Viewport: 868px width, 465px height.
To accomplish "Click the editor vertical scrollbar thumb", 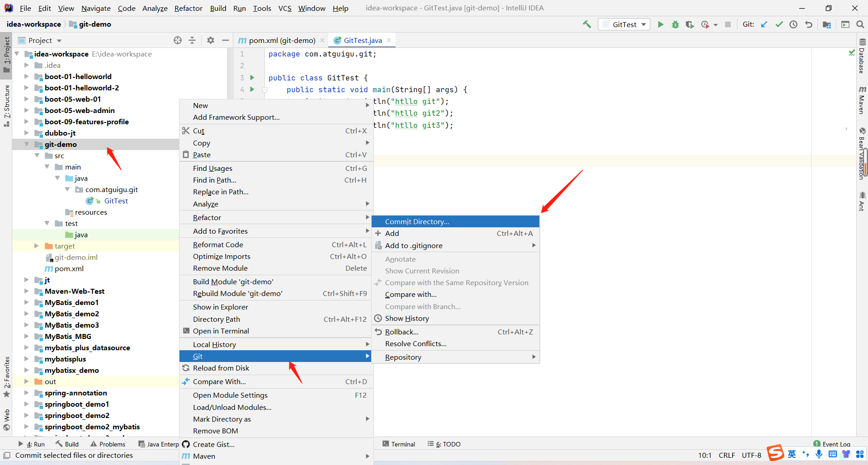I will 865,162.
